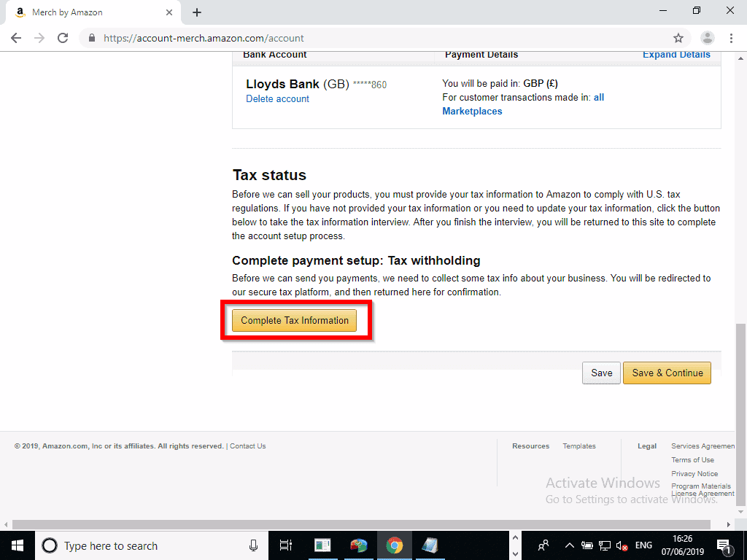Close the Merch by Amazon tab
Viewport: 747px width, 560px height.
[169, 12]
